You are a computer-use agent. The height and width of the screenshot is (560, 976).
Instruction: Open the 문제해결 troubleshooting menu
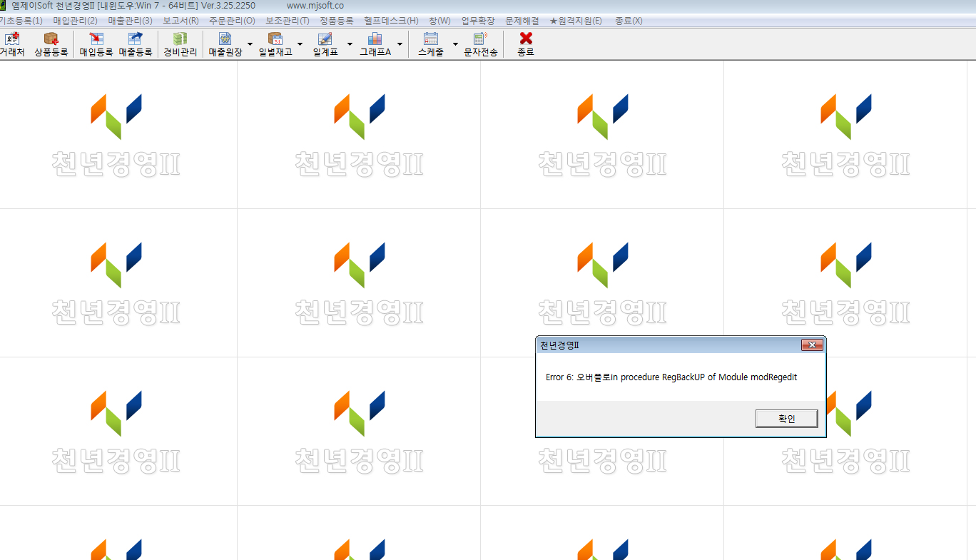point(522,21)
